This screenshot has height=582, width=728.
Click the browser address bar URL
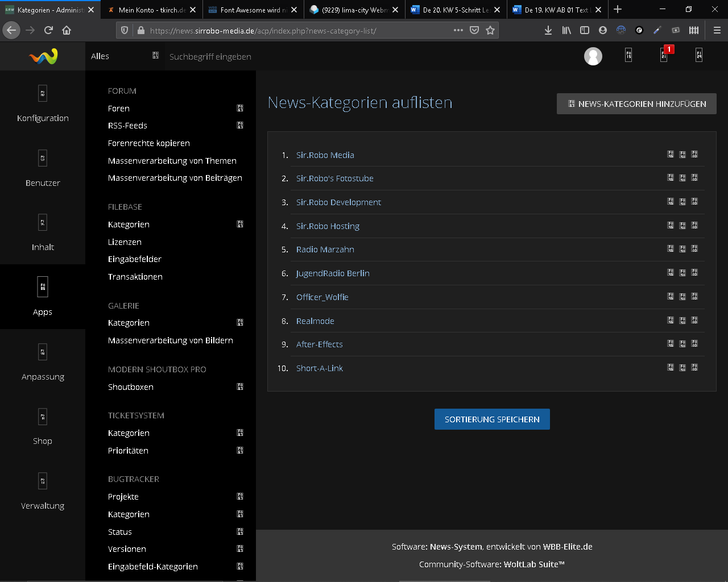263,31
